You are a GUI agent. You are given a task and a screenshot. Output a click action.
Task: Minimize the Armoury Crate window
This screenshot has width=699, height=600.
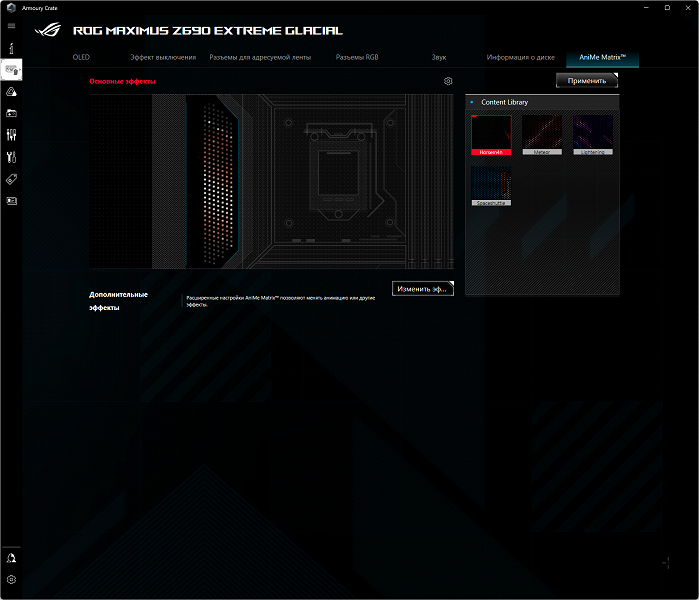[646, 8]
